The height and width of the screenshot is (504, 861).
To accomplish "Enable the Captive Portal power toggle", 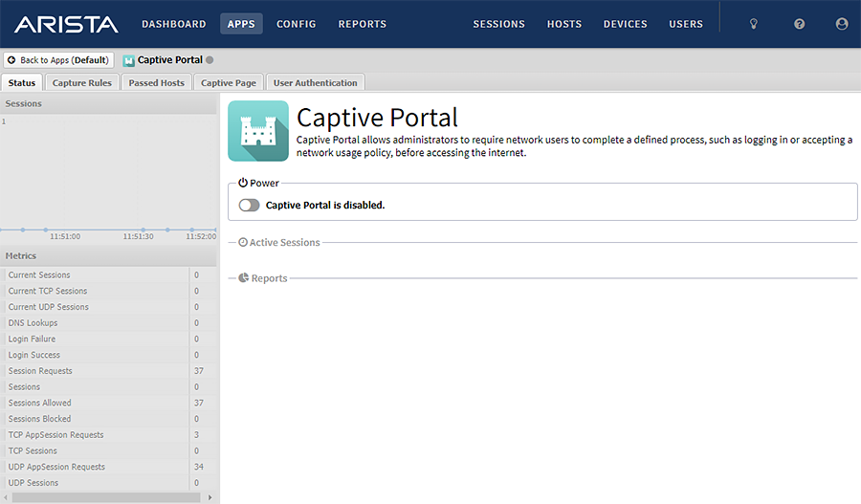I will click(x=249, y=205).
